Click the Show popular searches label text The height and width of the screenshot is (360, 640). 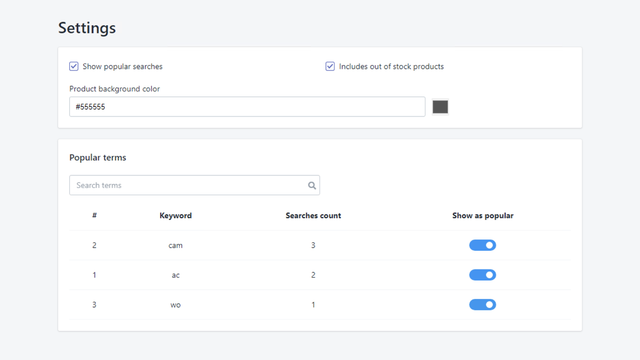point(122,66)
